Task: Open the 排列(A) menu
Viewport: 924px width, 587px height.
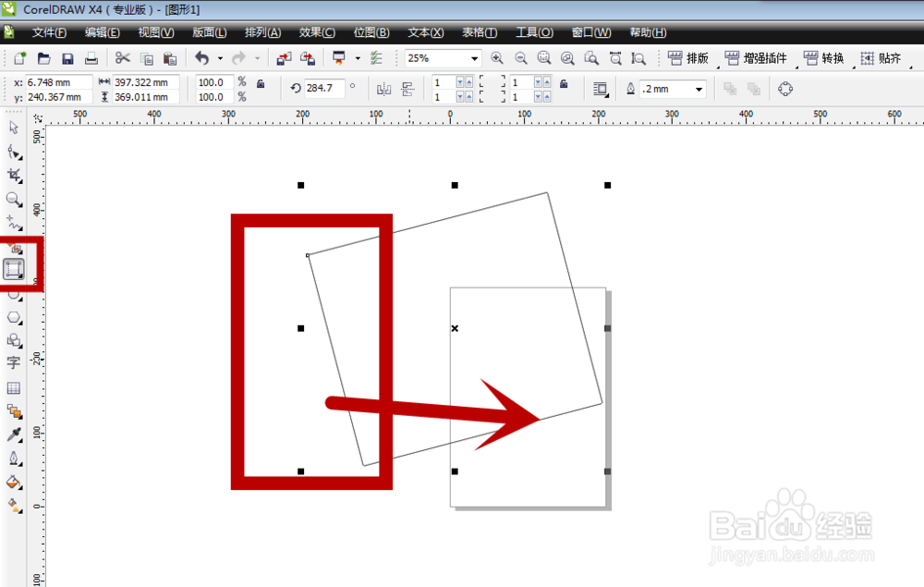Action: (x=262, y=32)
